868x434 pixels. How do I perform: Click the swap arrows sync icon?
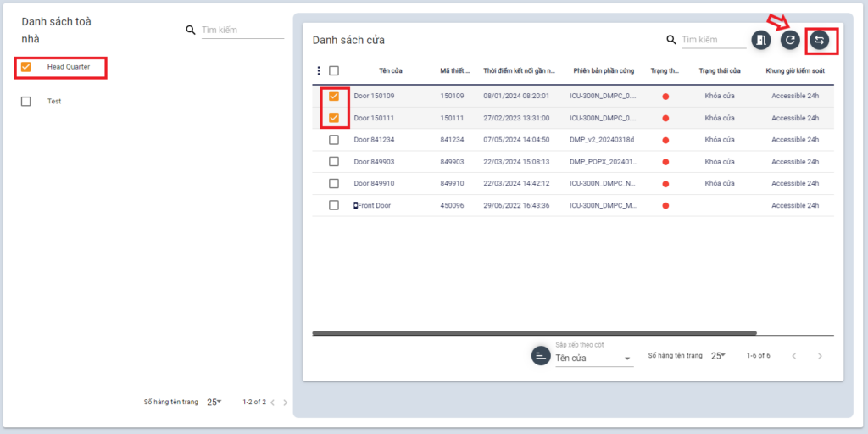click(820, 40)
